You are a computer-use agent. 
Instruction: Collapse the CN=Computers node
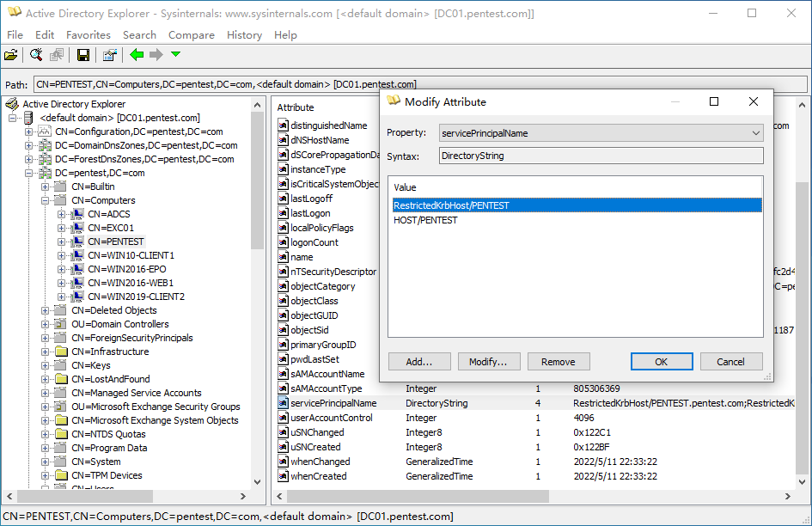pos(45,200)
